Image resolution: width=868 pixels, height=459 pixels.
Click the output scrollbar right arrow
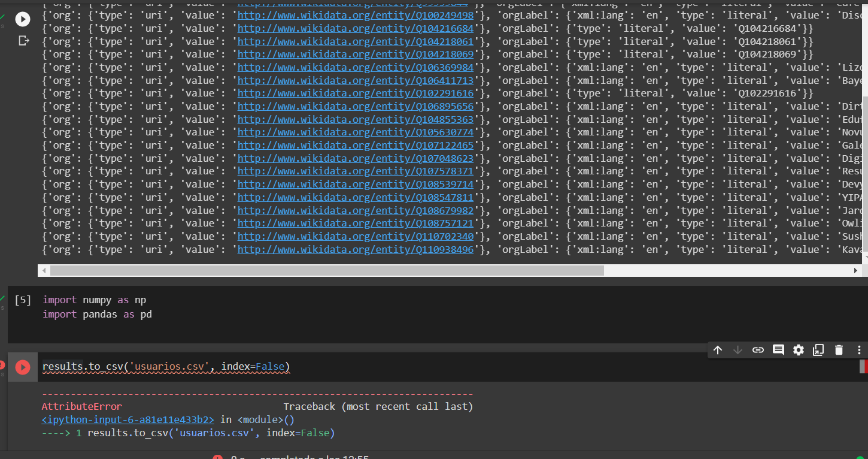tap(855, 271)
